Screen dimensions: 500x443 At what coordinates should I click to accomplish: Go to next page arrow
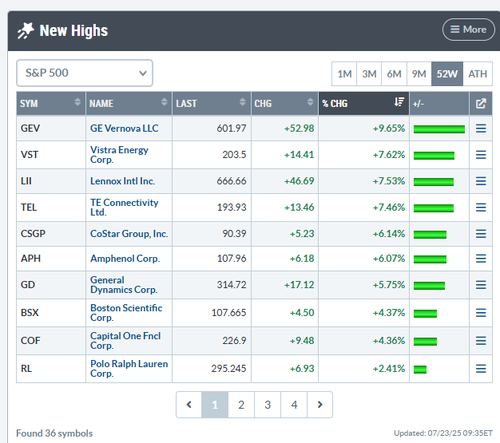click(320, 405)
